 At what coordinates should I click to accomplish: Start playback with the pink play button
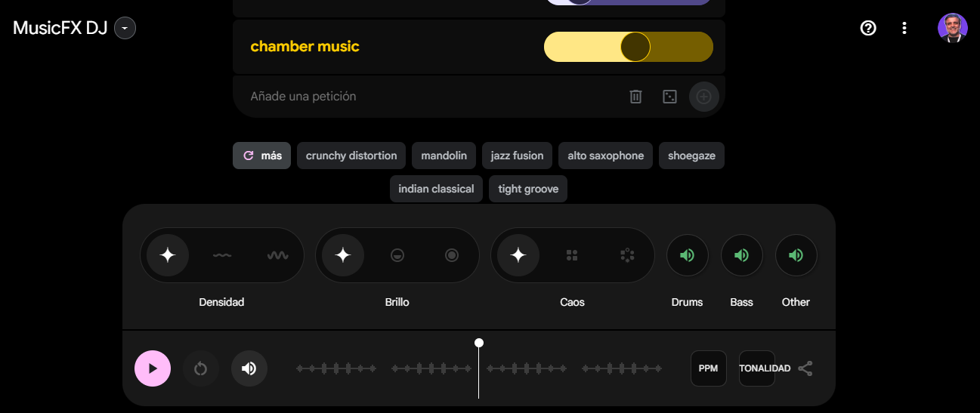[153, 368]
